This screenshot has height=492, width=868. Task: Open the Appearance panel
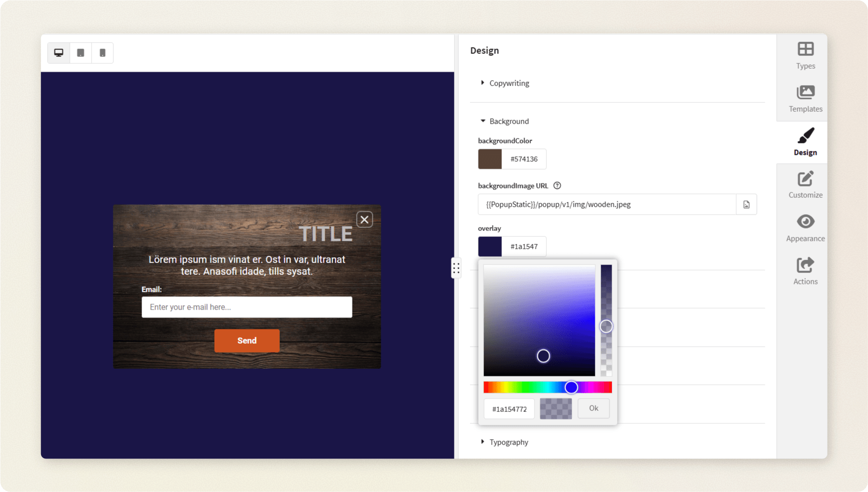[x=805, y=228]
